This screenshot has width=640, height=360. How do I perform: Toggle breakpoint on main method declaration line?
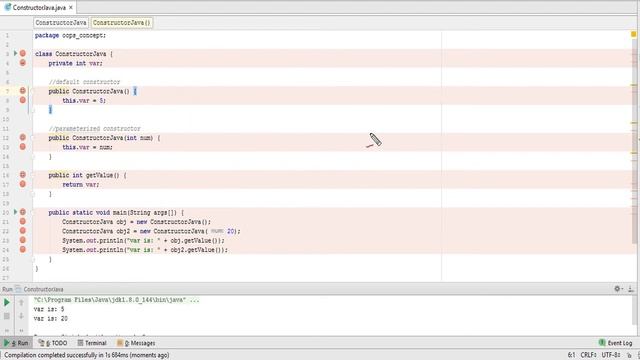tap(23, 212)
